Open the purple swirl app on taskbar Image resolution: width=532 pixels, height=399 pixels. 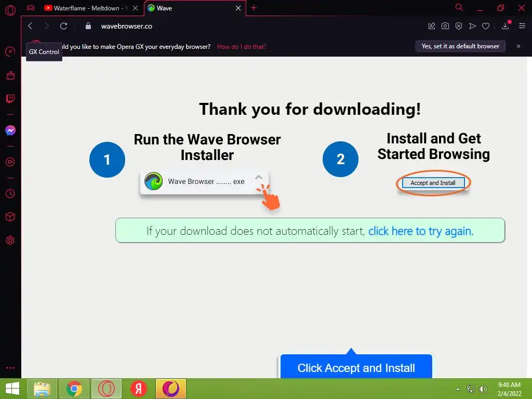170,389
